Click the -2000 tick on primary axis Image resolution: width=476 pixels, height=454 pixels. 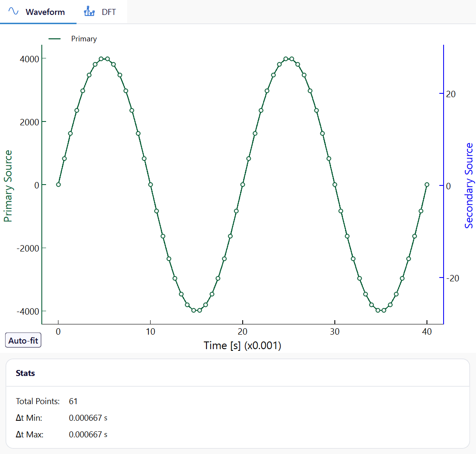coord(28,248)
